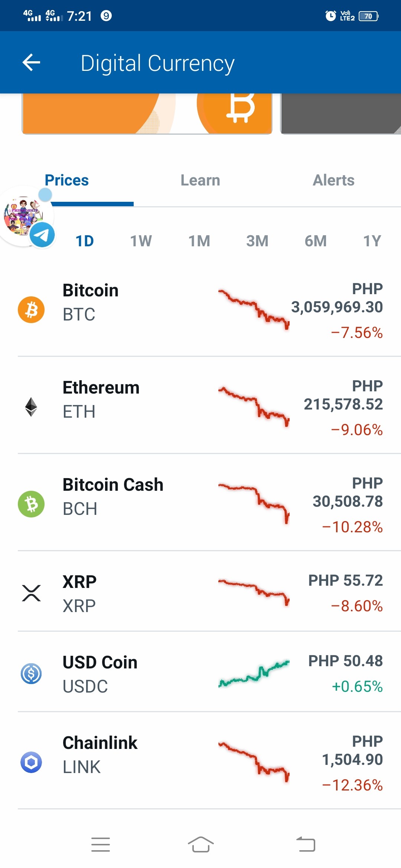Select the green Bitcoin Cash icon
Screen dimensions: 401x868
31,504
